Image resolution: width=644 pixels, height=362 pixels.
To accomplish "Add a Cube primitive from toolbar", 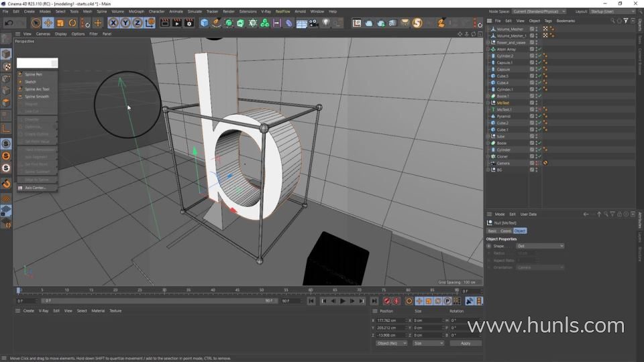I will coord(205,23).
